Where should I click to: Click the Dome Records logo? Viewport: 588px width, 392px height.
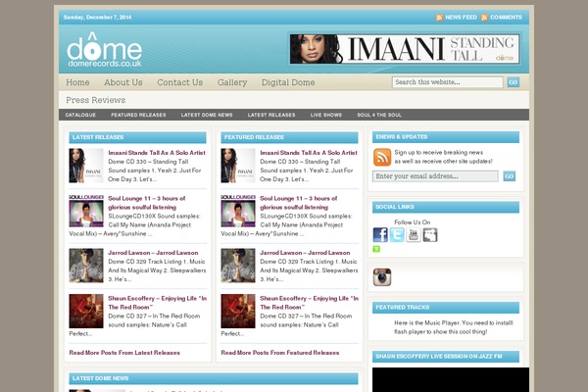point(104,50)
